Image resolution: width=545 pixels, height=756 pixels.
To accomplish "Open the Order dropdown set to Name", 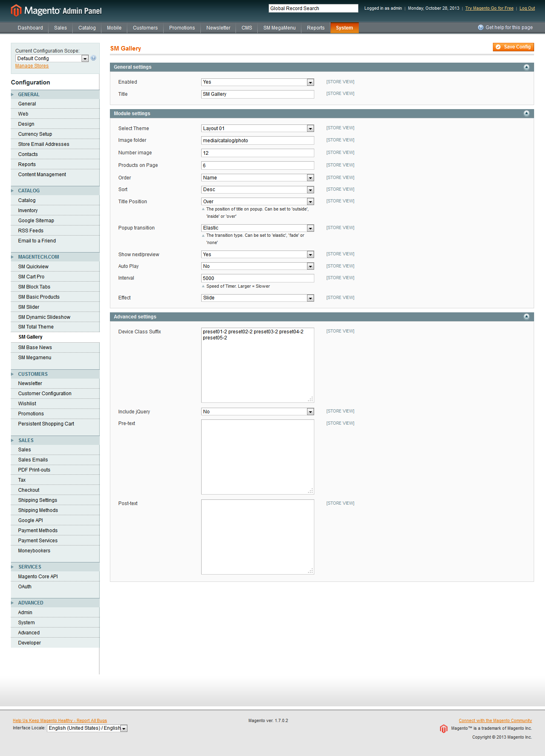I will [258, 178].
